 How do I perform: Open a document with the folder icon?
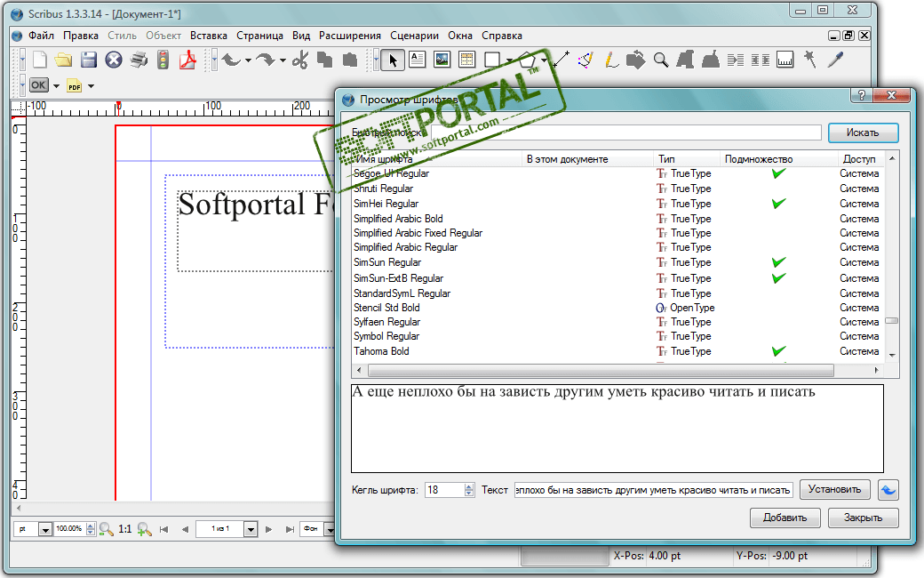(x=64, y=60)
